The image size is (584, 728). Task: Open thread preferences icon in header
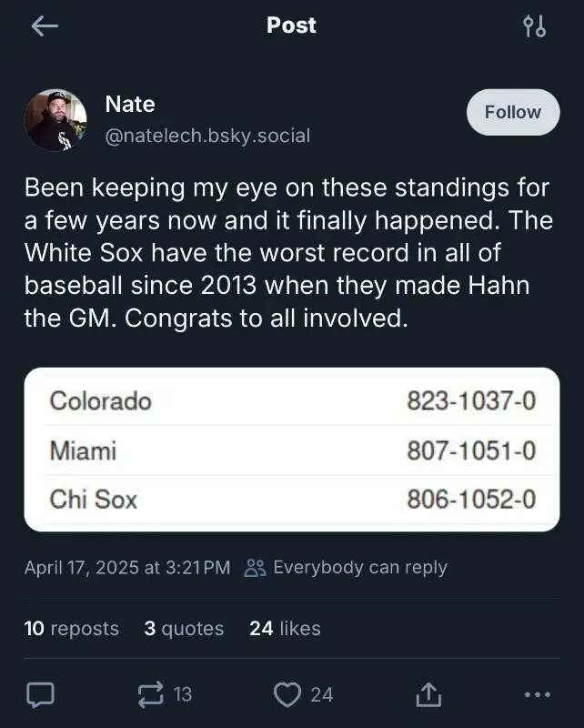coord(535,26)
